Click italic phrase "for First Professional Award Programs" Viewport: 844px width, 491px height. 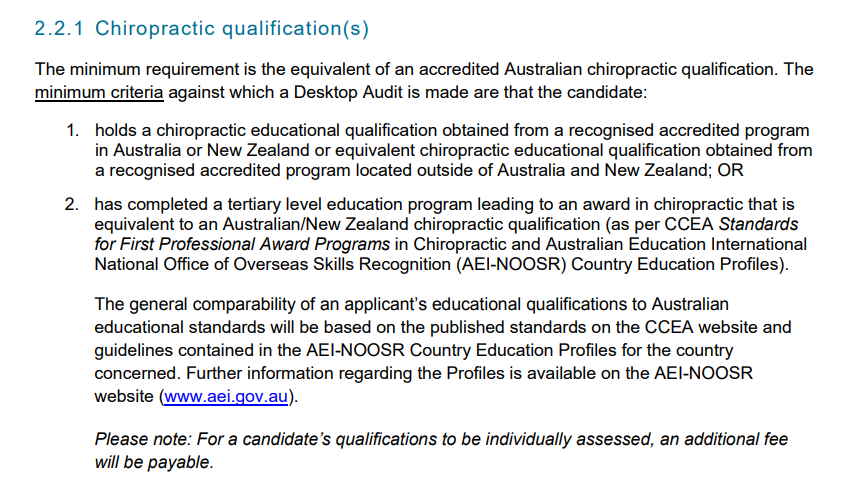pyautogui.click(x=242, y=244)
